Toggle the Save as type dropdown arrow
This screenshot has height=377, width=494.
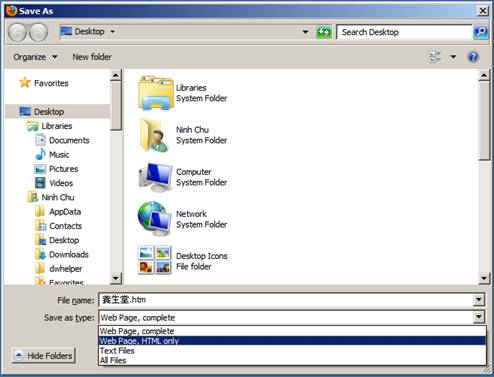point(479,317)
